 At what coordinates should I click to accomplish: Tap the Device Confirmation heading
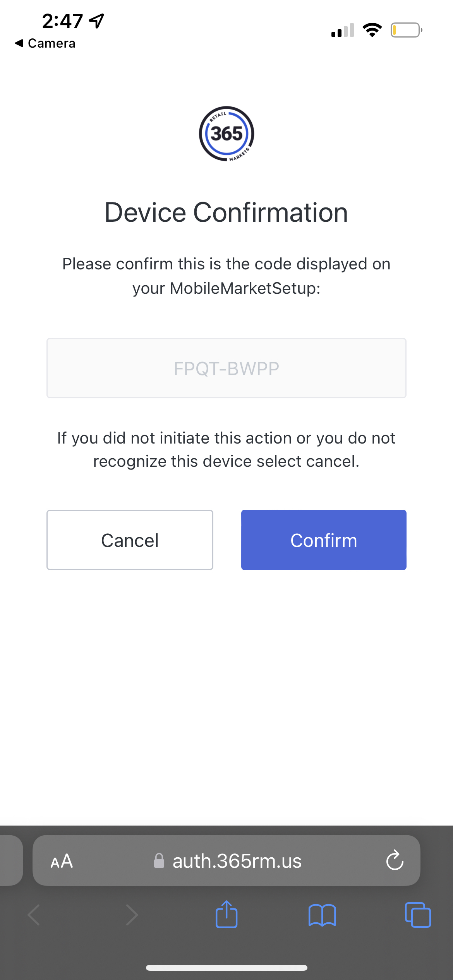226,212
